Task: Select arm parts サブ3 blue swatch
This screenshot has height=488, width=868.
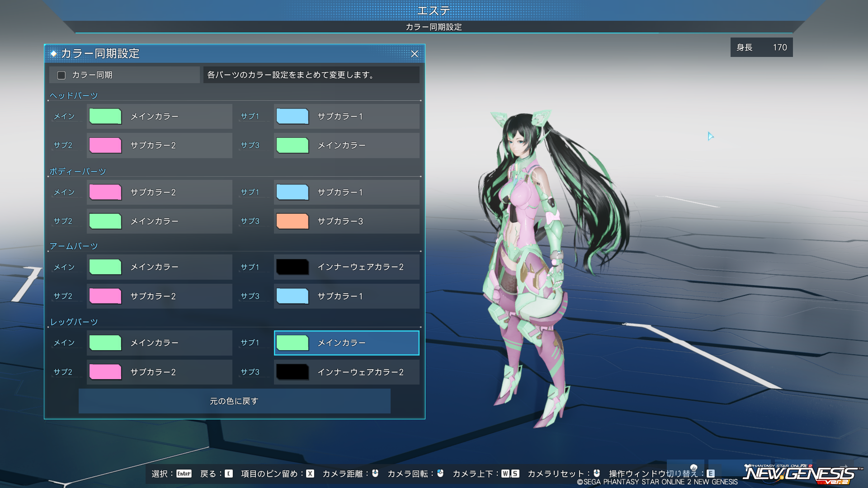Action: coord(292,296)
